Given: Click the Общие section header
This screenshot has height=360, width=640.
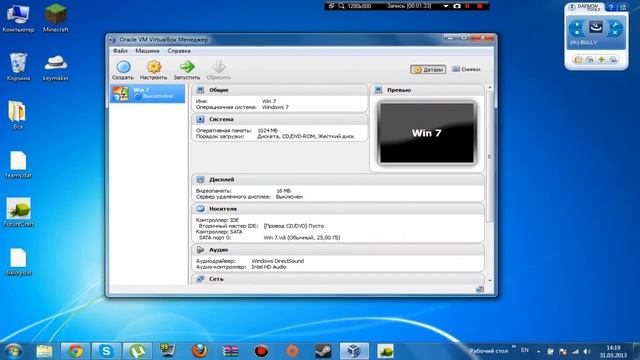Looking at the screenshot, I should coord(280,90).
